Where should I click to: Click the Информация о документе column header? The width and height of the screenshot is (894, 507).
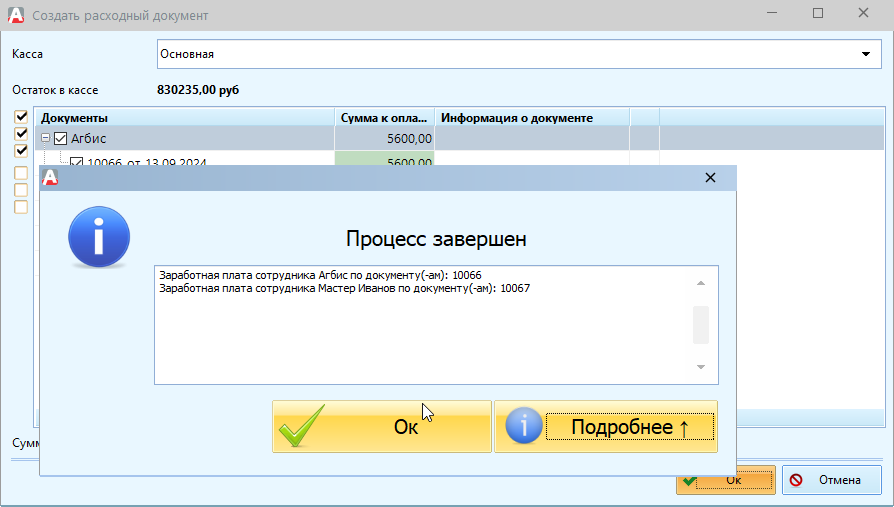530,118
